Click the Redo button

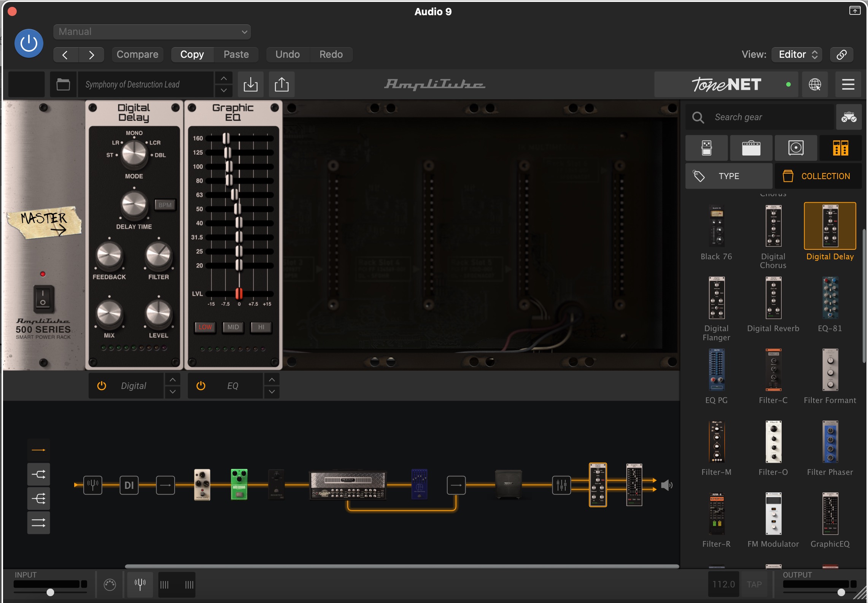[x=331, y=54]
